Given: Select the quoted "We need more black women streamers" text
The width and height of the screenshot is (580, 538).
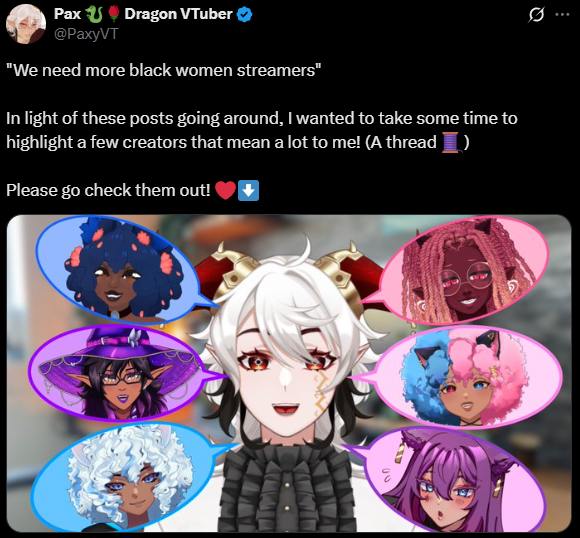Looking at the screenshot, I should pyautogui.click(x=164, y=70).
